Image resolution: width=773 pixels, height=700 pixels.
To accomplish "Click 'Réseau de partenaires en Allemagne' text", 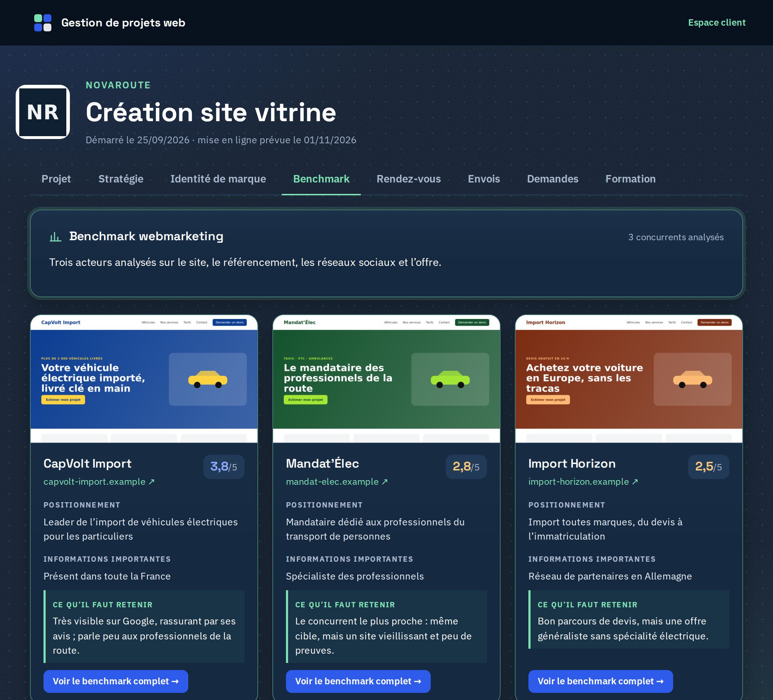I will click(610, 576).
